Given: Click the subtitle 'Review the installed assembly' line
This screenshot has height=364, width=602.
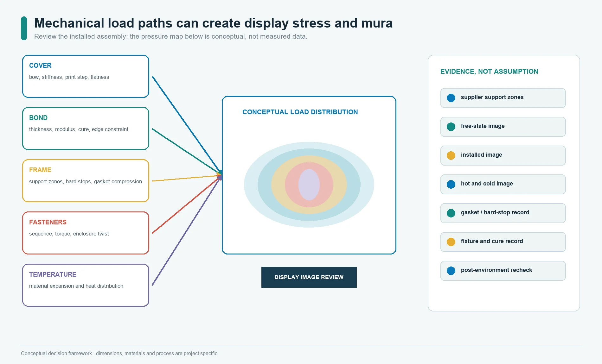Looking at the screenshot, I should click(171, 36).
